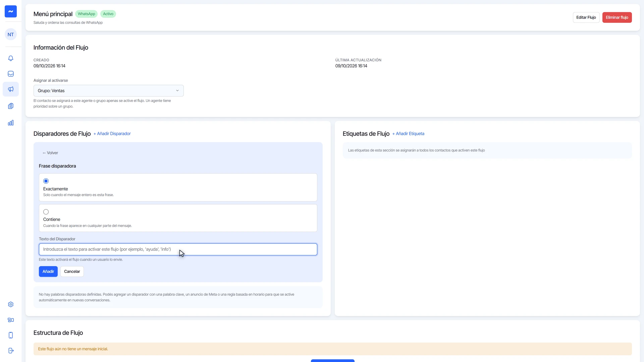Open the app logo home icon

pos(11,11)
